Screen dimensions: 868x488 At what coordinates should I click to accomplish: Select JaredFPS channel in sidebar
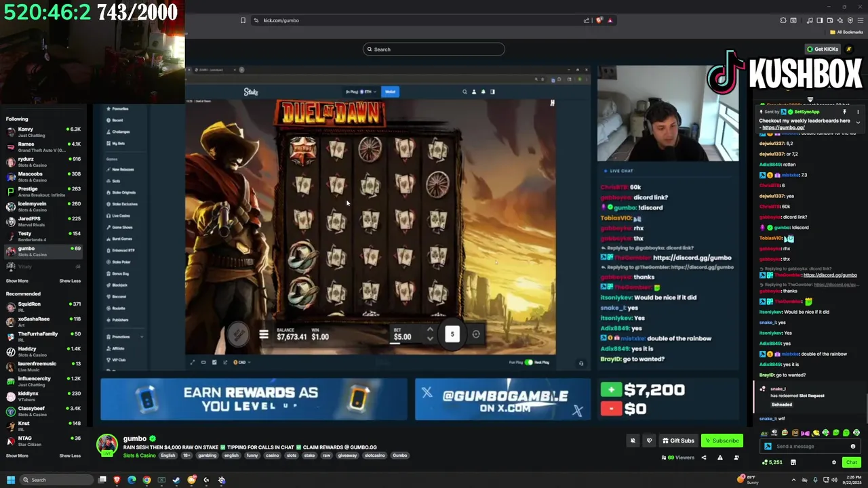tap(42, 221)
